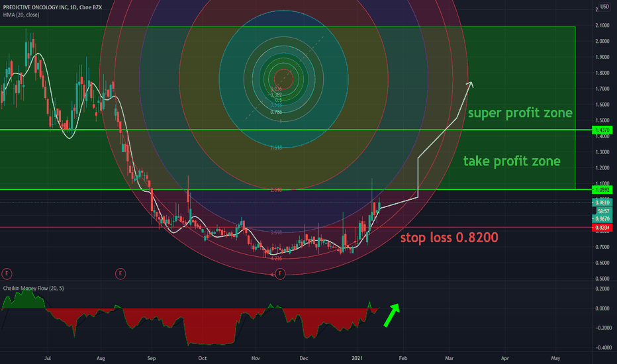Click the 58:57 bar countdown label
The width and height of the screenshot is (617, 364).
tap(603, 211)
